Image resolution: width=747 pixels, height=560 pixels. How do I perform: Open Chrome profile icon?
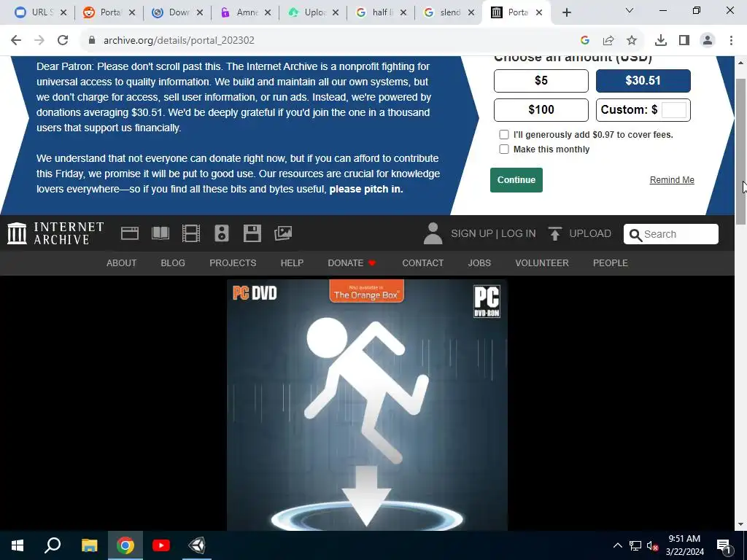click(708, 41)
